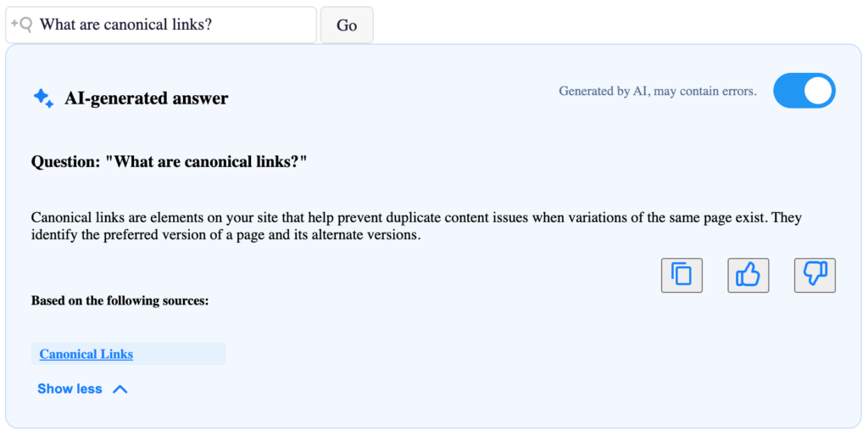Collapse sources with Show less
Image resolution: width=868 pixels, height=437 pixels.
pos(70,389)
